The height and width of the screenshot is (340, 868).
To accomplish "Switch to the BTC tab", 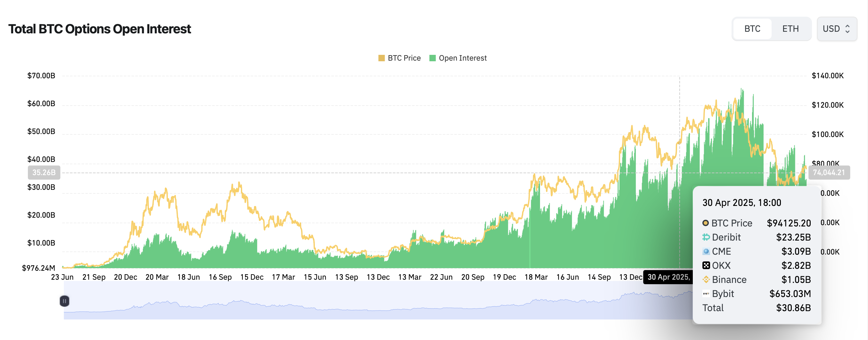I will click(x=752, y=29).
